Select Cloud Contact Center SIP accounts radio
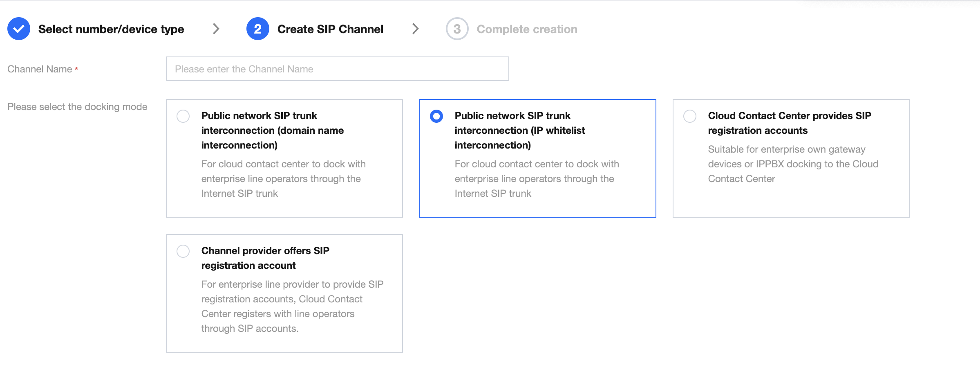The image size is (980, 374). pyautogui.click(x=690, y=116)
